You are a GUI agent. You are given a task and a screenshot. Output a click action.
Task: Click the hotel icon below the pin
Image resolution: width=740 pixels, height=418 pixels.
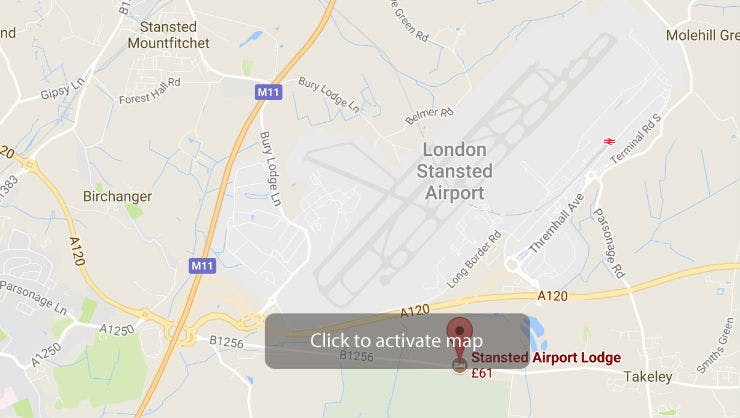point(459,364)
